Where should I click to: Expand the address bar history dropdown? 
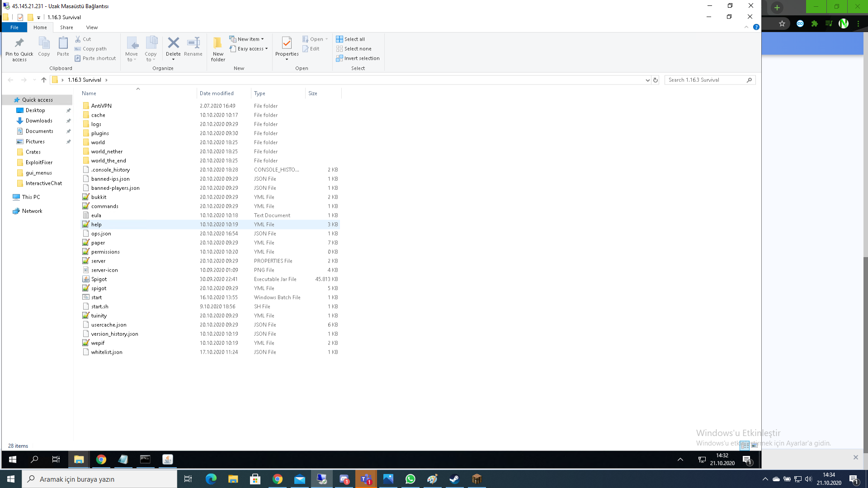click(x=647, y=80)
